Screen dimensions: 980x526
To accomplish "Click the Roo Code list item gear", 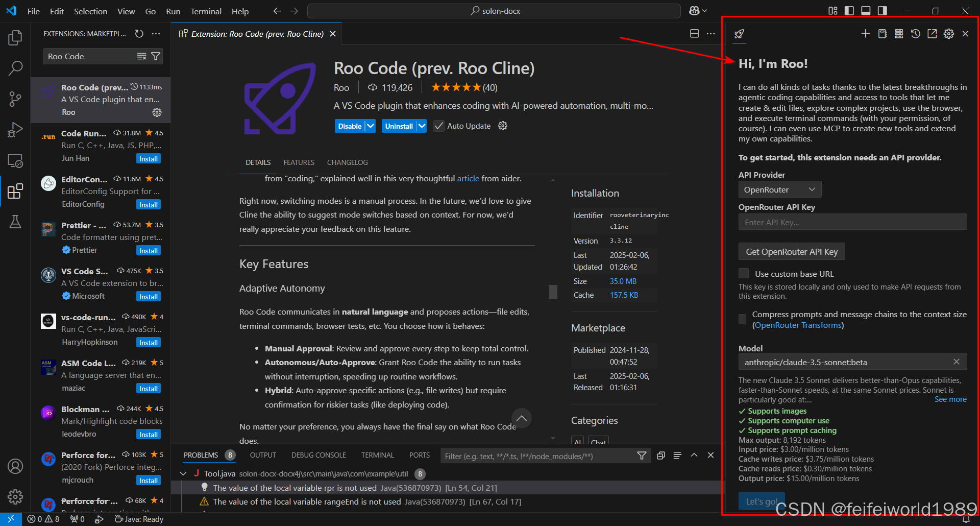I will point(157,112).
